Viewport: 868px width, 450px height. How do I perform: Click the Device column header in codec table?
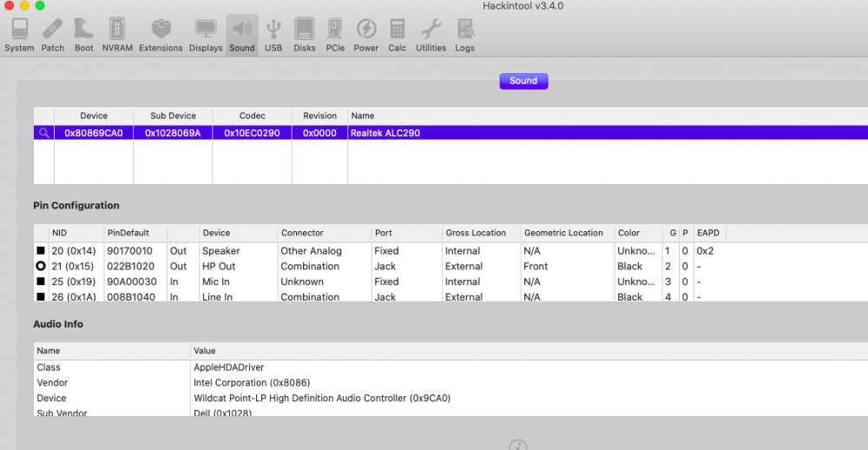(x=94, y=116)
